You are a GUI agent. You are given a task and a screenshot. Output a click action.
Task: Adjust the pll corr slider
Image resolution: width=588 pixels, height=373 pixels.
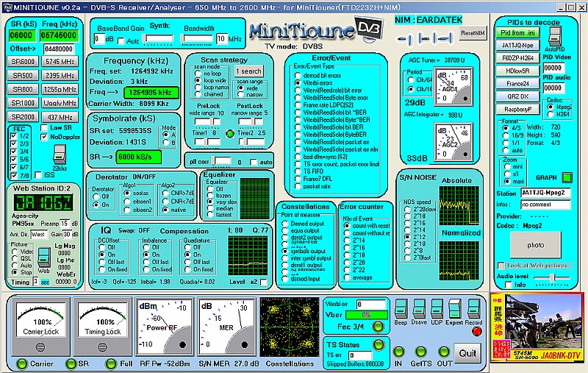221,162
